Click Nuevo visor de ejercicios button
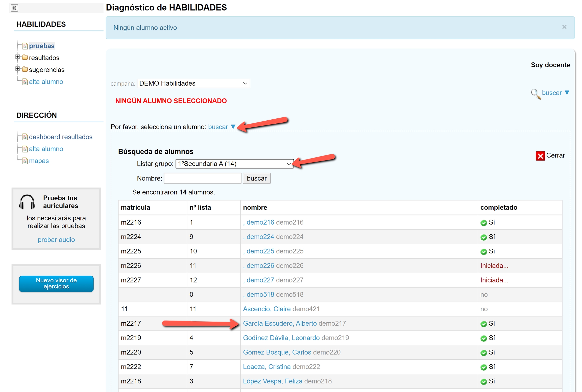582x392 pixels. (56, 283)
